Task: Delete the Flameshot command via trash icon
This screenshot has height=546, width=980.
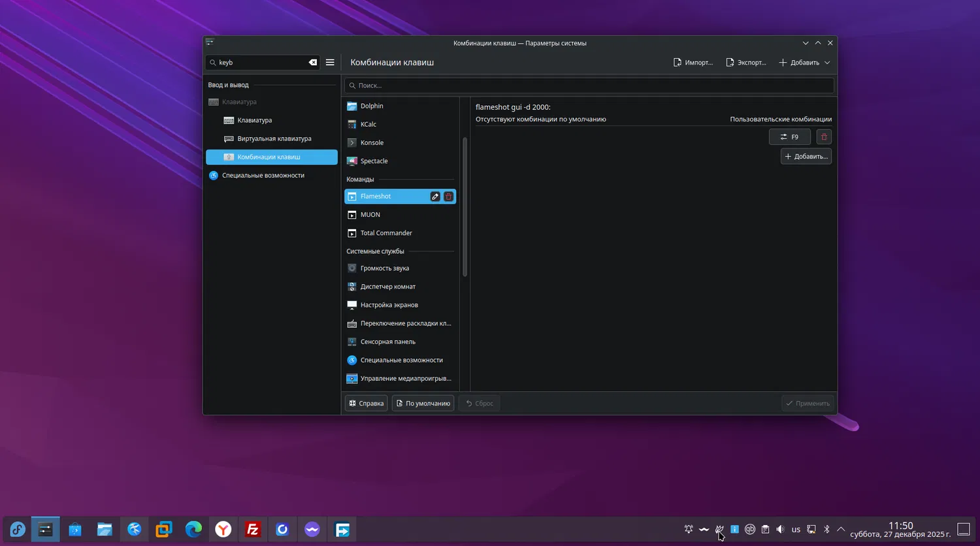Action: click(x=448, y=197)
